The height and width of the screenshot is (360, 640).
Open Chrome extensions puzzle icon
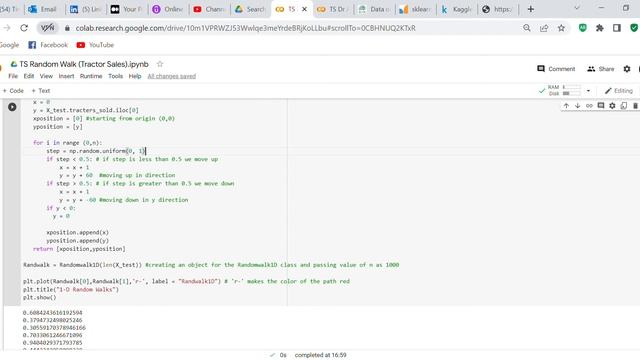(600, 28)
